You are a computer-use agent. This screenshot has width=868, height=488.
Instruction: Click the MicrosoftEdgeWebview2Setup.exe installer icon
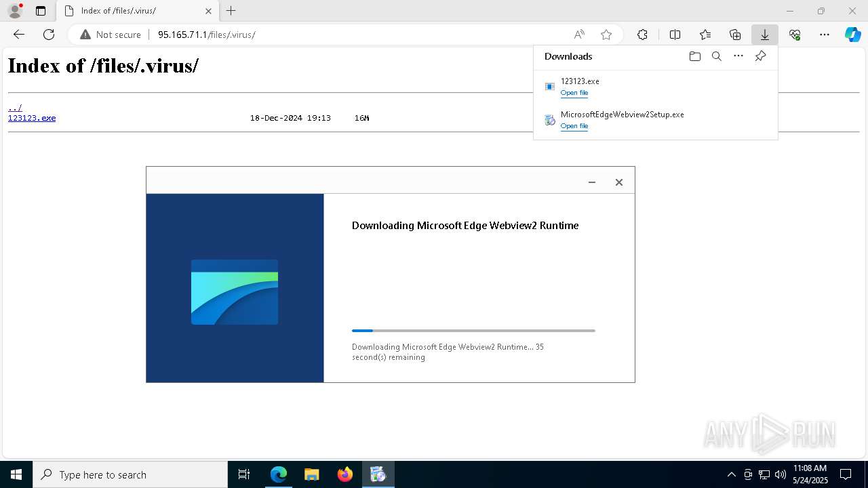(550, 120)
